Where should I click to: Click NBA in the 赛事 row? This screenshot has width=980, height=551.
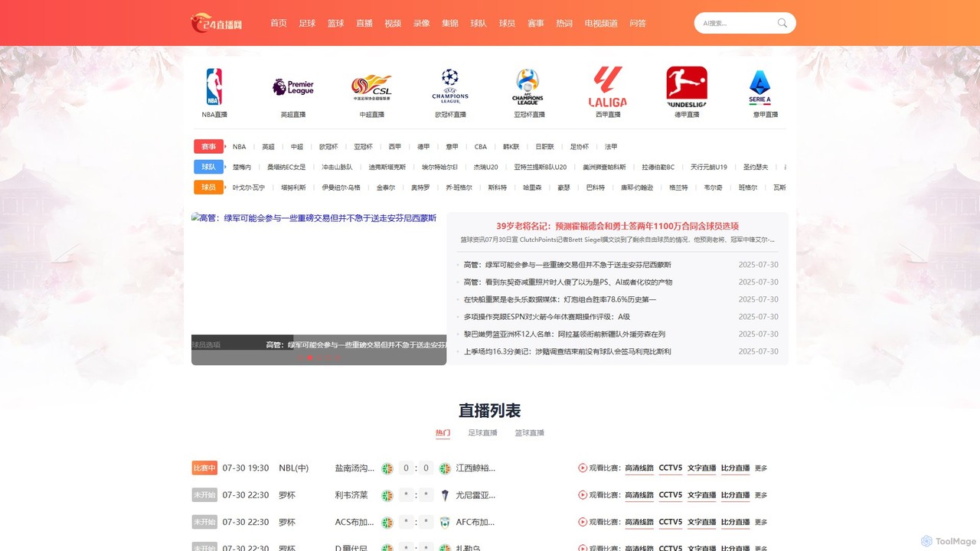point(240,146)
